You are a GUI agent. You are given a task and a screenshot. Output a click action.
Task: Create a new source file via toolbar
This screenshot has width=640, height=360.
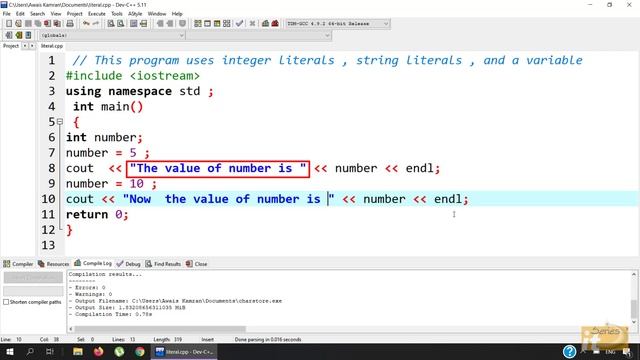[x=9, y=24]
